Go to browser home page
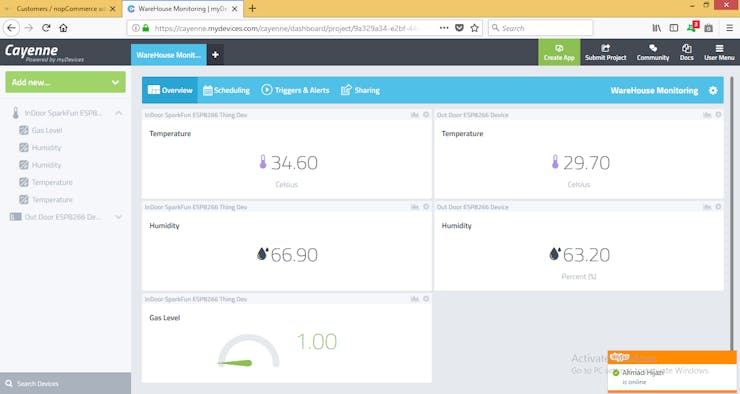This screenshot has width=740, height=394. (63, 28)
